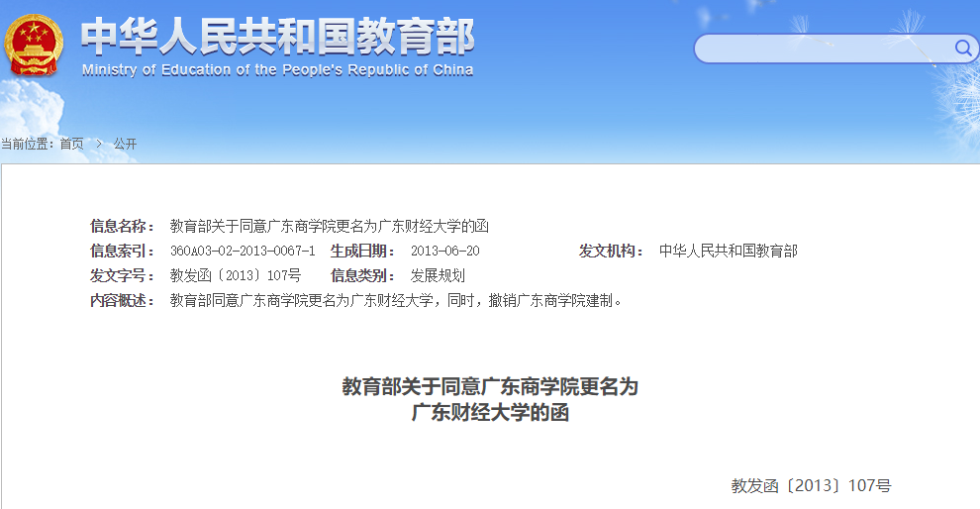Click the heading line 广东财经大学的函
This screenshot has height=509, width=980.
(x=490, y=413)
